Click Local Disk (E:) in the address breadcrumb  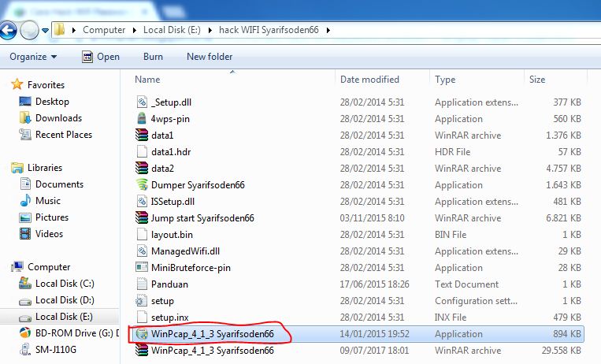[x=172, y=30]
